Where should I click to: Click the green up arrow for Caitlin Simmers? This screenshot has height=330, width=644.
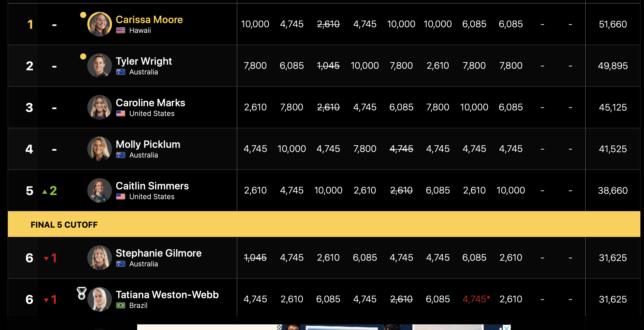click(45, 191)
